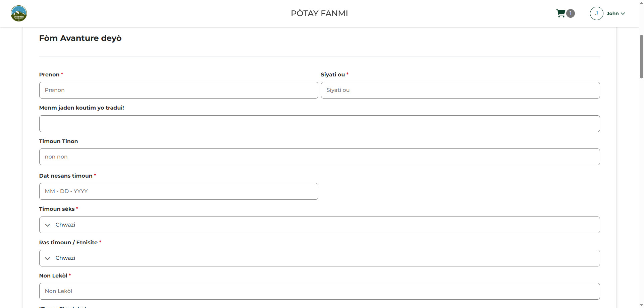
Task: Expand the John account menu chevron
Action: click(623, 14)
